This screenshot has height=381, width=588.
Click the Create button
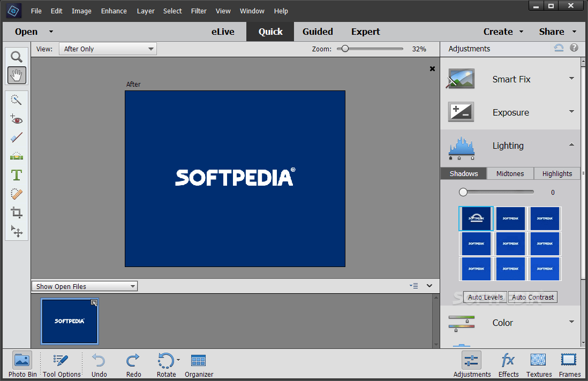click(x=498, y=32)
